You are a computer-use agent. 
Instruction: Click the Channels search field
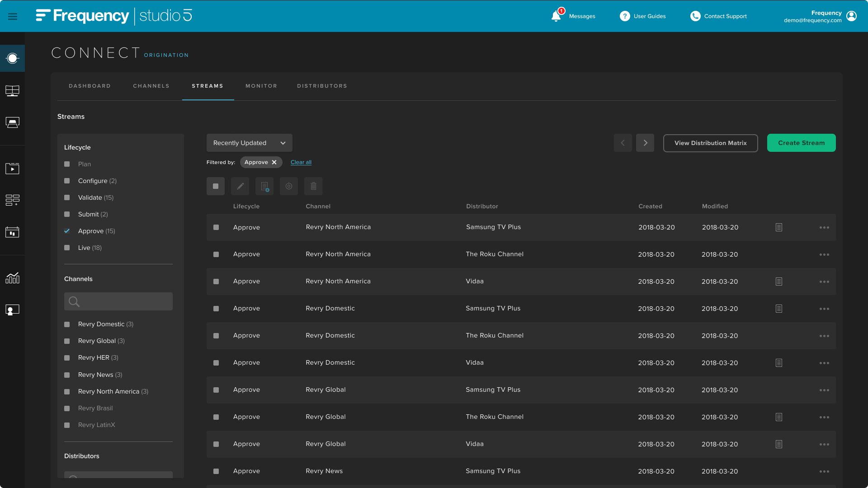click(118, 301)
